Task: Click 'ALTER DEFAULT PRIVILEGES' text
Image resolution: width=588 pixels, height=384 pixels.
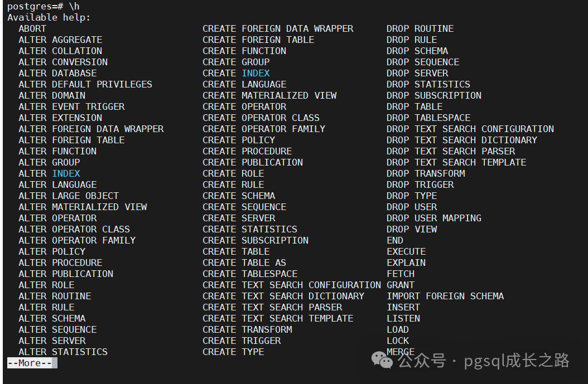Action: pyautogui.click(x=85, y=84)
